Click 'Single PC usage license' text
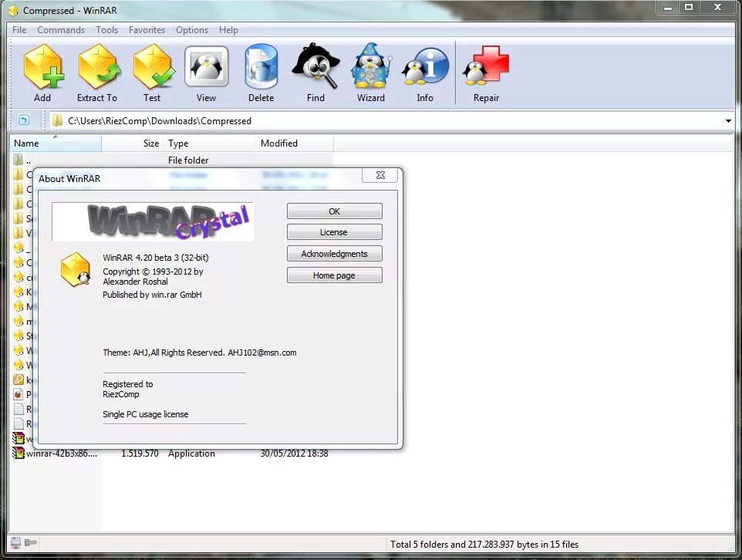 pyautogui.click(x=145, y=414)
